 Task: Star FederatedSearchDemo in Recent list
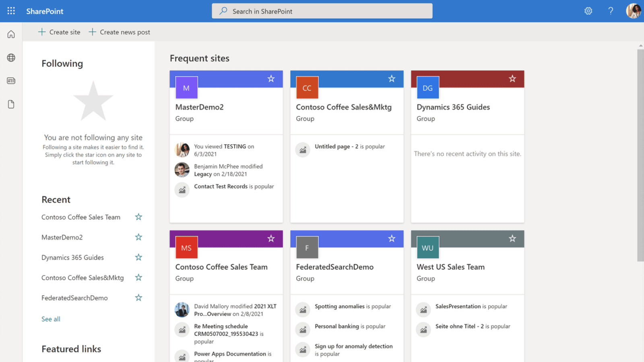pos(138,298)
